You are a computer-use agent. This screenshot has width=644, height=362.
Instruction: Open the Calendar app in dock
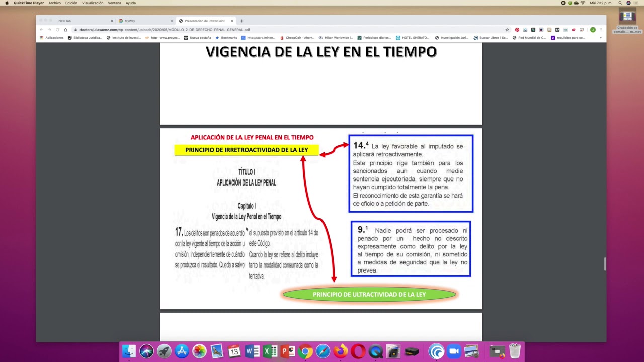pyautogui.click(x=234, y=351)
